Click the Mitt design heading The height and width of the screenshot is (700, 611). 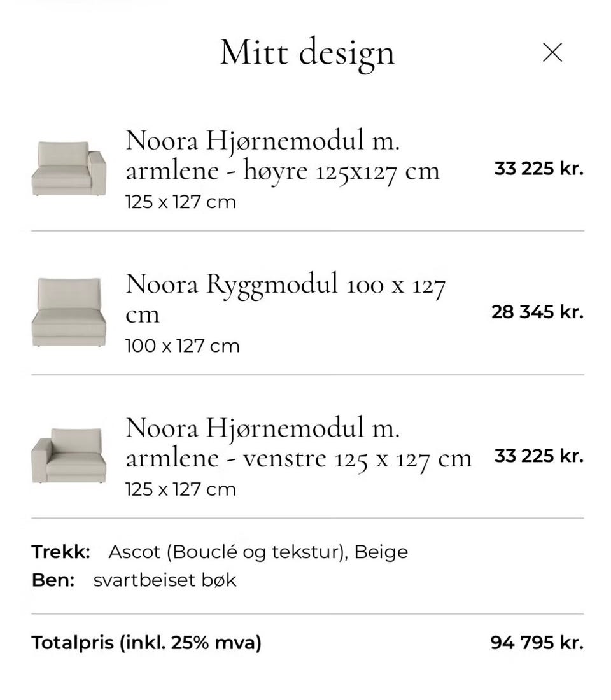(307, 53)
